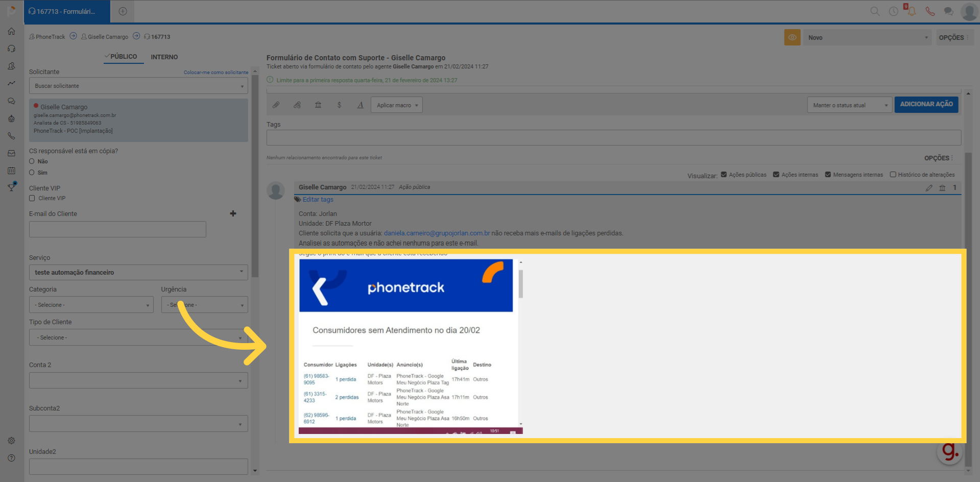
Task: Open the clock history icon in the top bar
Action: 893,11
